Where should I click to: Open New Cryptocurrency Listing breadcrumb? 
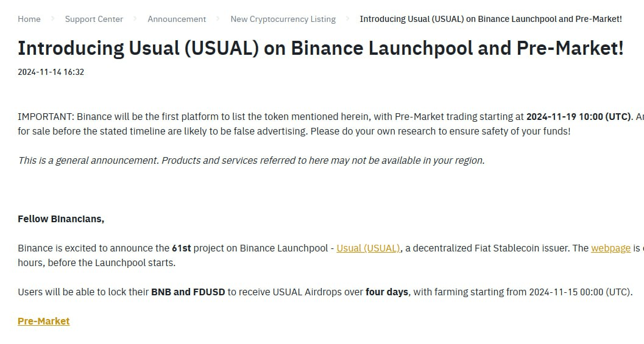(283, 19)
